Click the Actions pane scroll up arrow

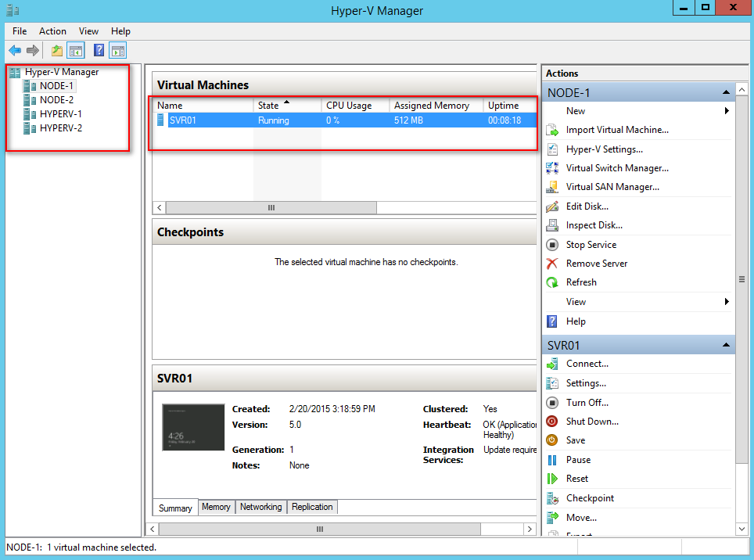coord(742,90)
